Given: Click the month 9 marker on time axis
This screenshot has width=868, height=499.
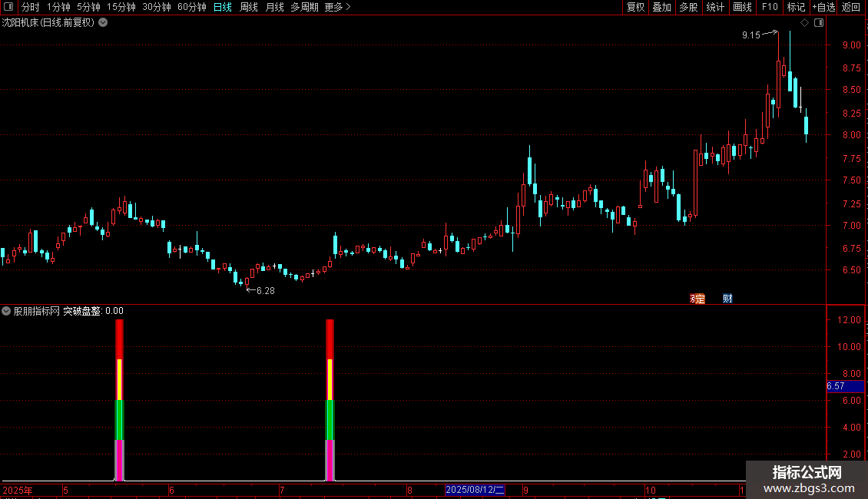Looking at the screenshot, I should [526, 490].
